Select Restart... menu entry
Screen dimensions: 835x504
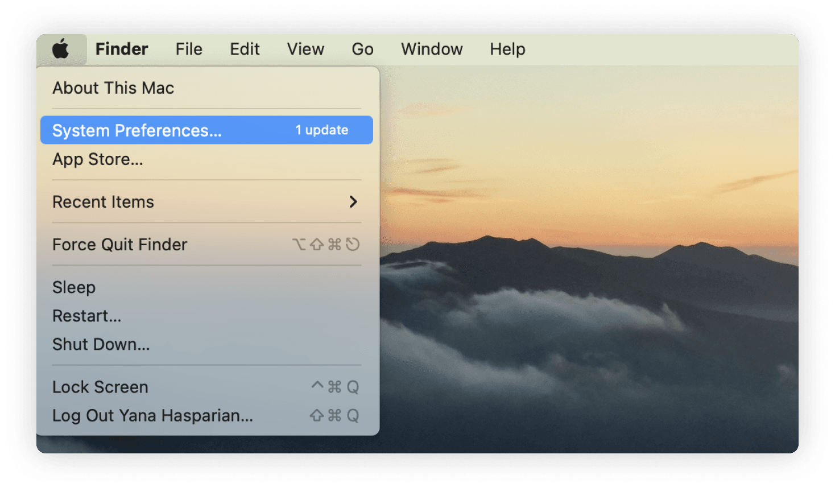(87, 316)
